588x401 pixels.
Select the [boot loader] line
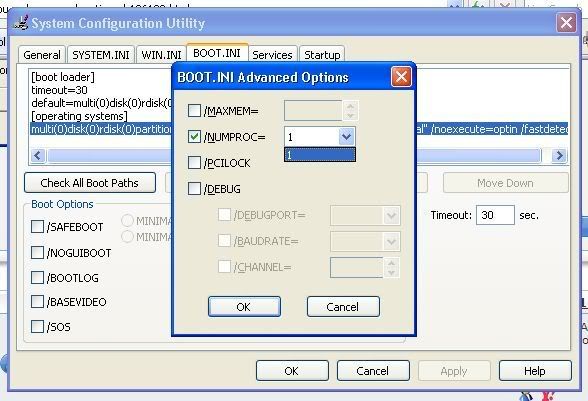(63, 77)
